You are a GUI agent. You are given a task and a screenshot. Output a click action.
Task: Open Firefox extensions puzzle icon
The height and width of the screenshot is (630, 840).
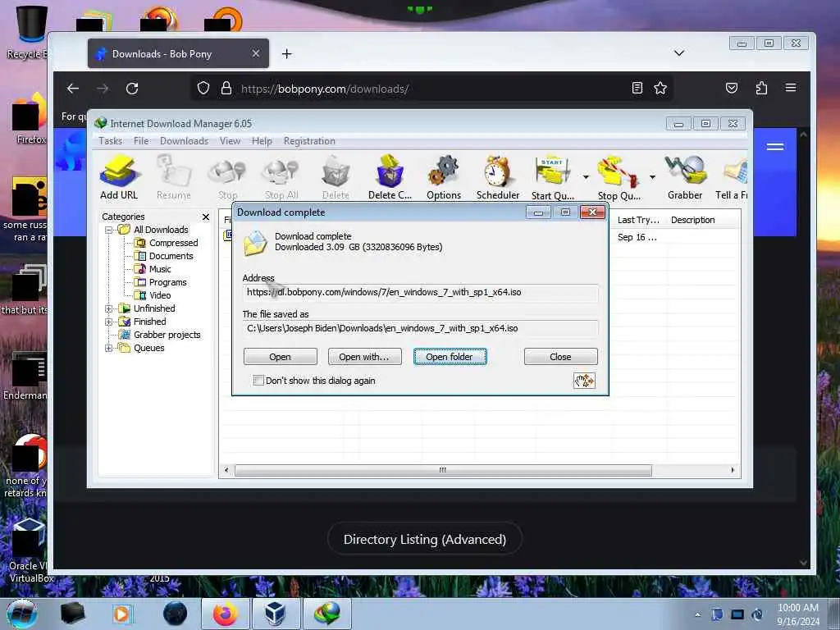click(x=761, y=89)
